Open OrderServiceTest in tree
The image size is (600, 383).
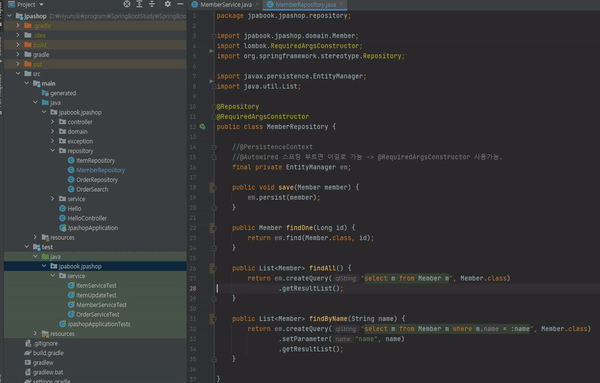coord(94,314)
